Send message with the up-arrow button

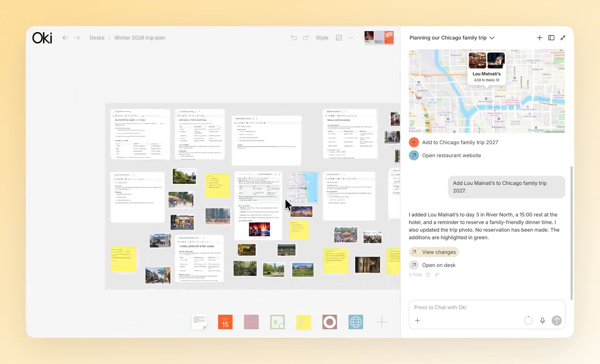(557, 321)
